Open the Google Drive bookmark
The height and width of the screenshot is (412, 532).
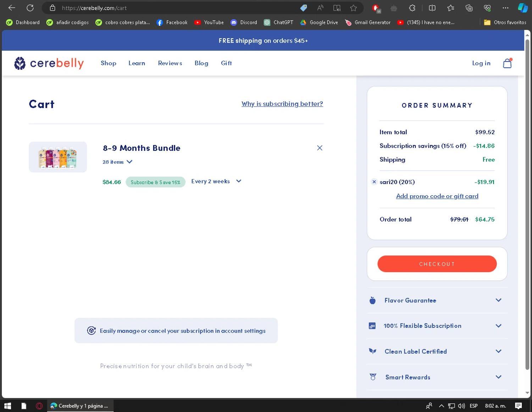pyautogui.click(x=319, y=22)
